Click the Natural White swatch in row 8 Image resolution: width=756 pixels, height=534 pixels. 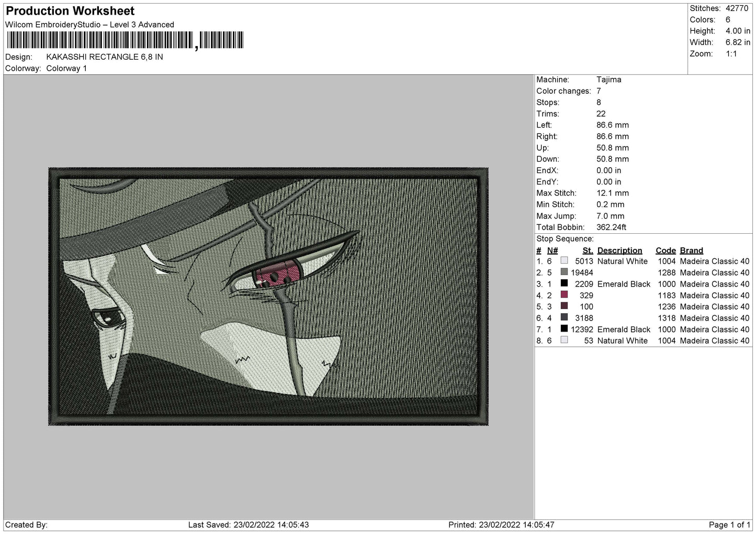click(x=564, y=340)
